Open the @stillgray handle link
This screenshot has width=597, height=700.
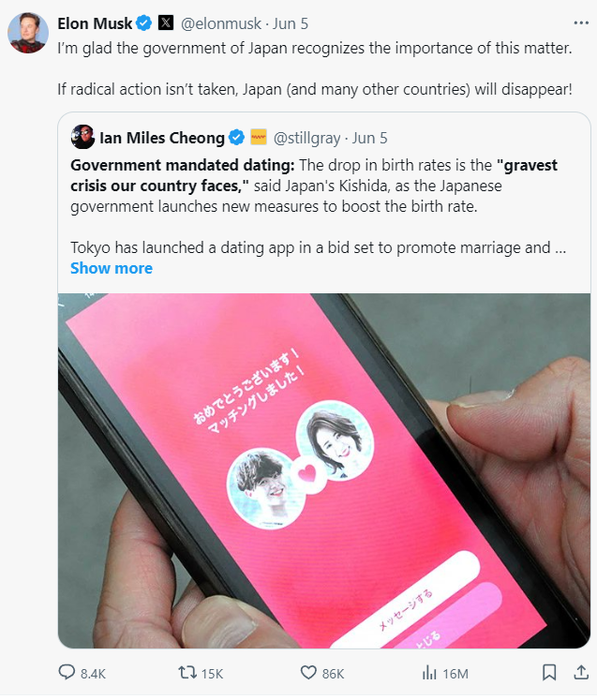306,138
